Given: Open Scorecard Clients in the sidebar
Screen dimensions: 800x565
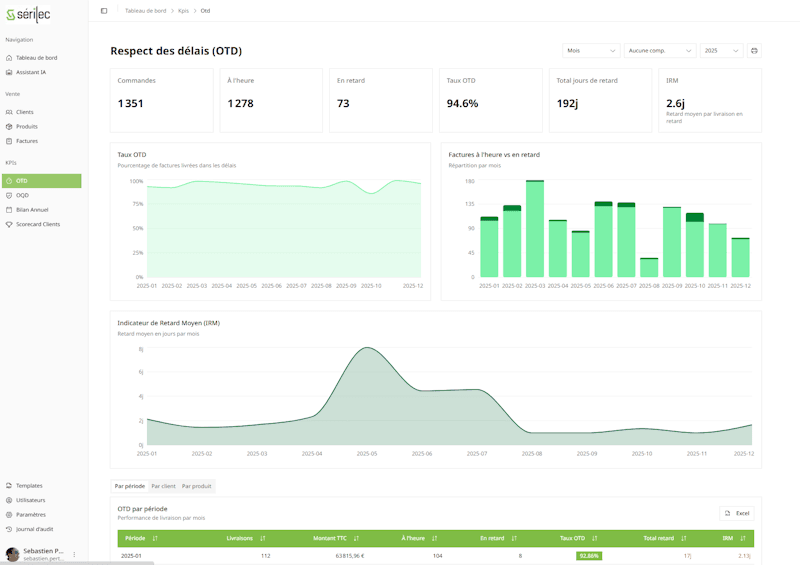Looking at the screenshot, I should tap(37, 224).
